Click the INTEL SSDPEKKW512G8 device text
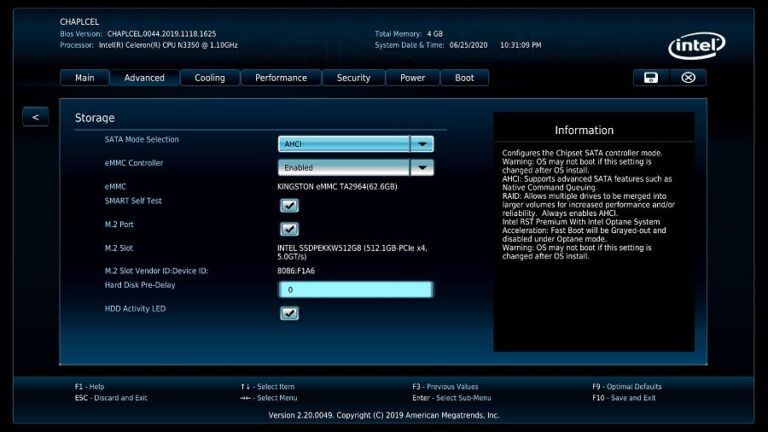This screenshot has height=432, width=768. (x=352, y=252)
